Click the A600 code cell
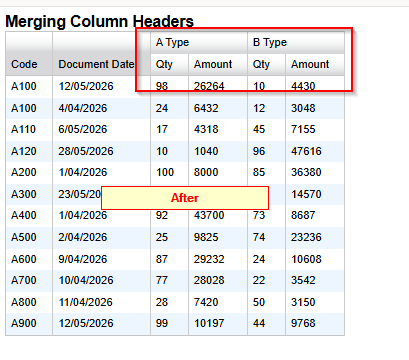This screenshot has width=409, height=360. [29, 259]
